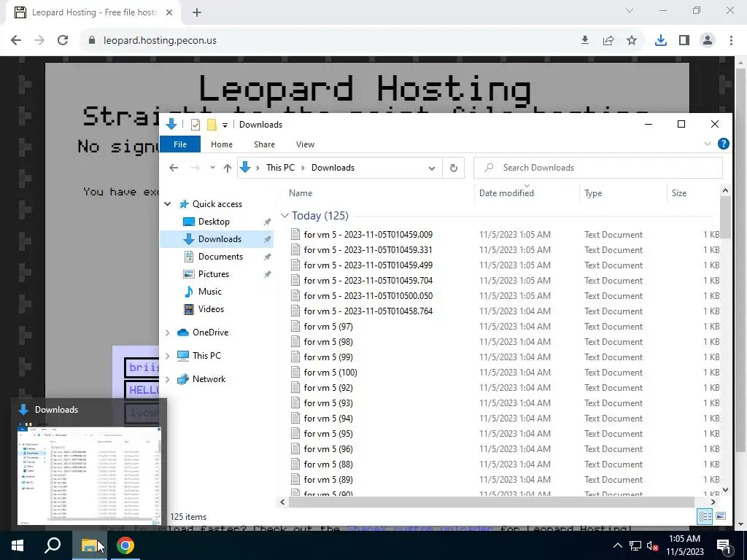Screen dimensions: 747x560
Task: Click the file list horizontal scrollbar
Action: [x=491, y=502]
